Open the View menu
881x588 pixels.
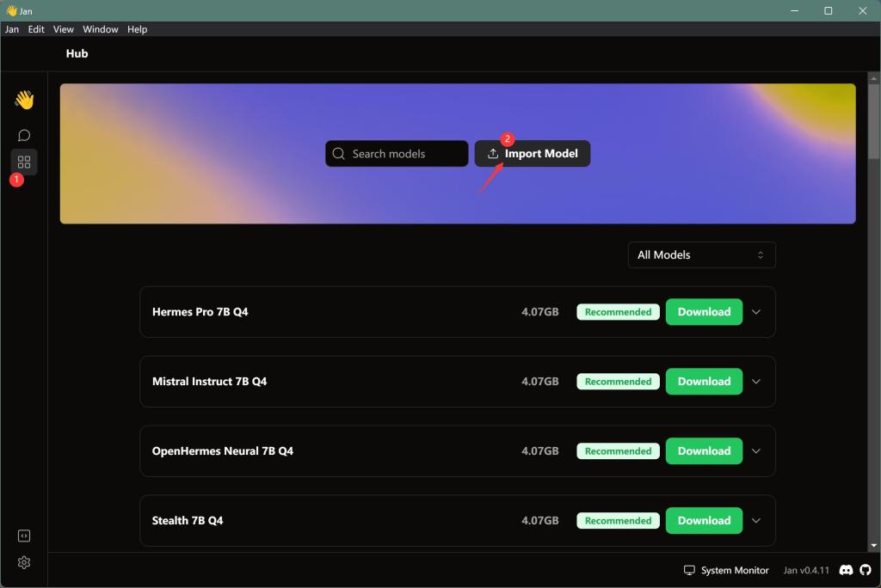point(63,29)
